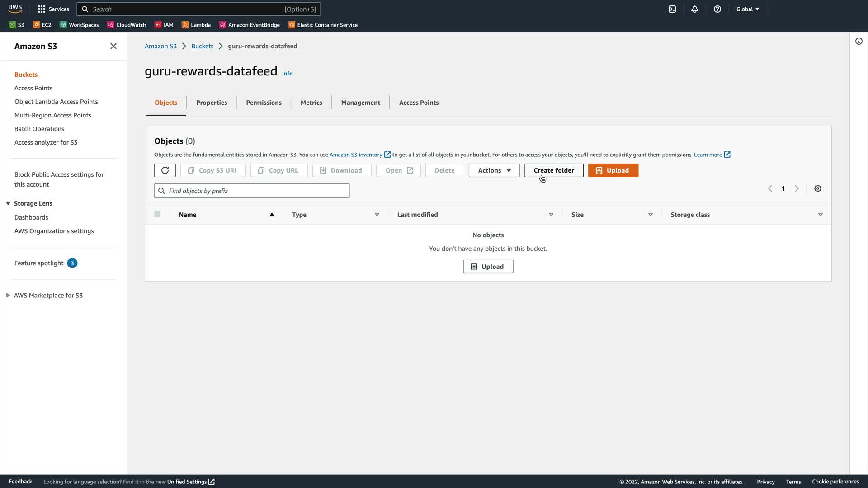Close the Amazon S3 side navigation
Viewport: 868px width, 488px height.
click(x=113, y=46)
